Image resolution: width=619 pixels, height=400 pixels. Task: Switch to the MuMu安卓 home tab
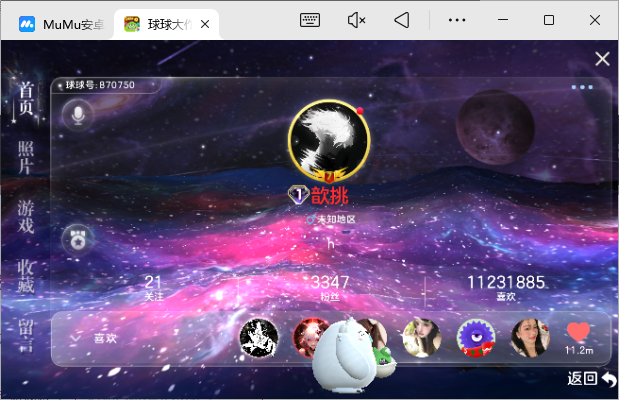(62, 24)
